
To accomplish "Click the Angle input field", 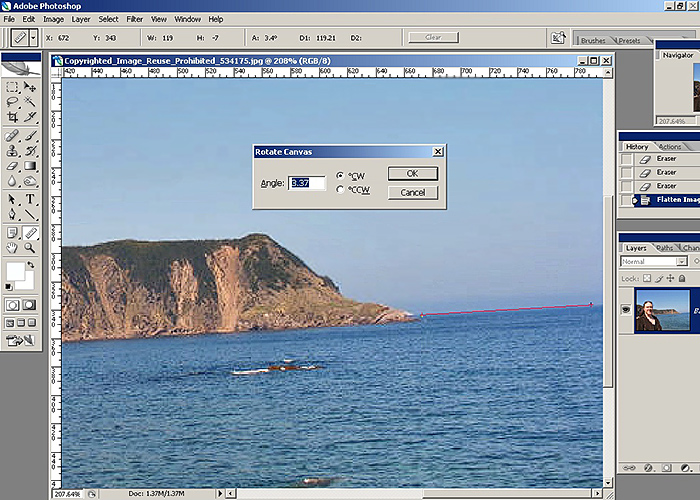I will pyautogui.click(x=307, y=183).
